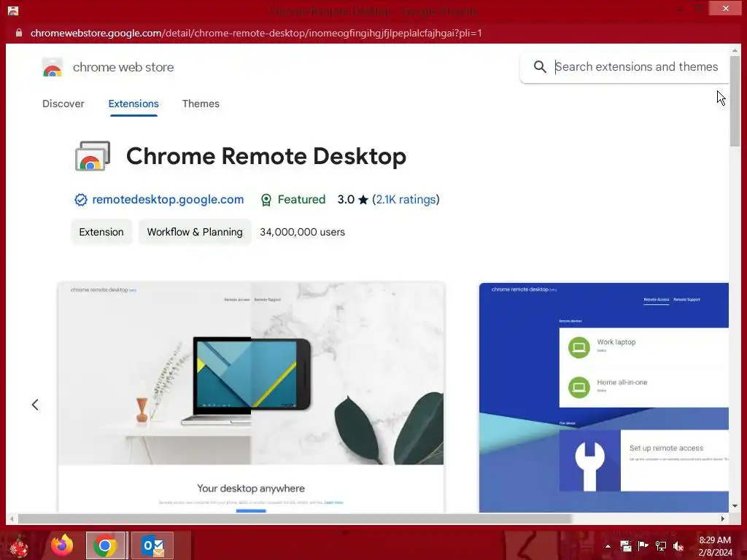The image size is (747, 560).
Task: Click the scroll right arrow
Action: point(723,518)
